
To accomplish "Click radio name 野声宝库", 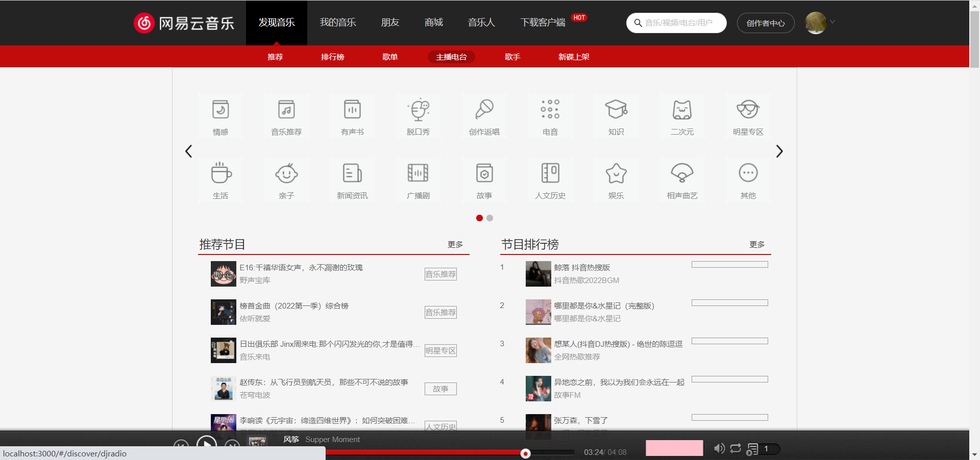I will click(x=255, y=280).
